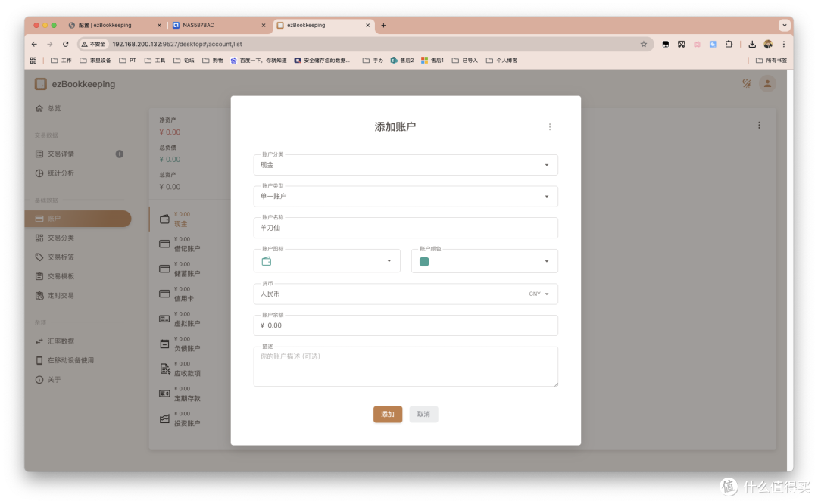Image resolution: width=818 pixels, height=504 pixels.
Task: Open the 工作 bookmark folder
Action: pyautogui.click(x=61, y=61)
